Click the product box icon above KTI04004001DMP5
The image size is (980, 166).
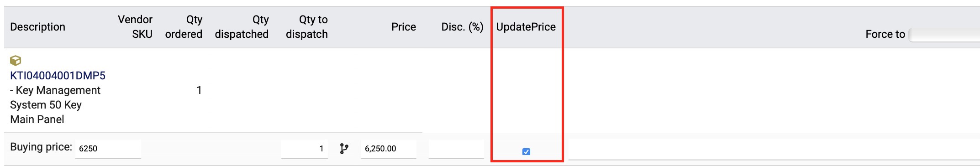(x=16, y=61)
